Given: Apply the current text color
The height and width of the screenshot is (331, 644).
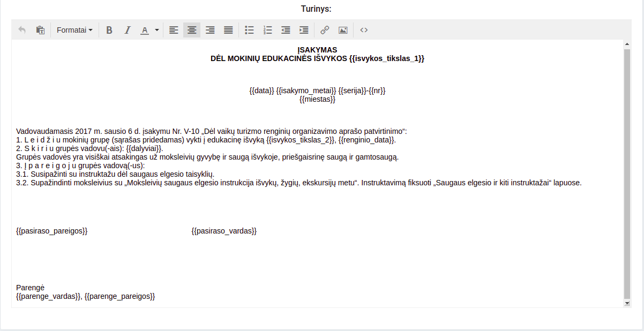Looking at the screenshot, I should pyautogui.click(x=145, y=30).
